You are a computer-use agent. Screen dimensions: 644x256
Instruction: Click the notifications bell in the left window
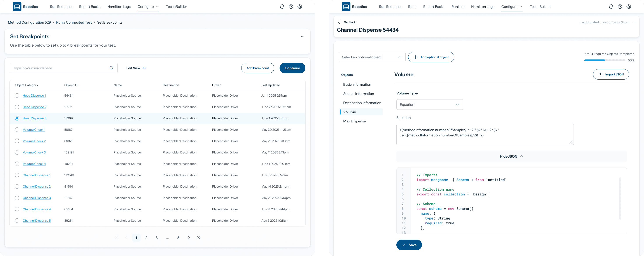282,7
